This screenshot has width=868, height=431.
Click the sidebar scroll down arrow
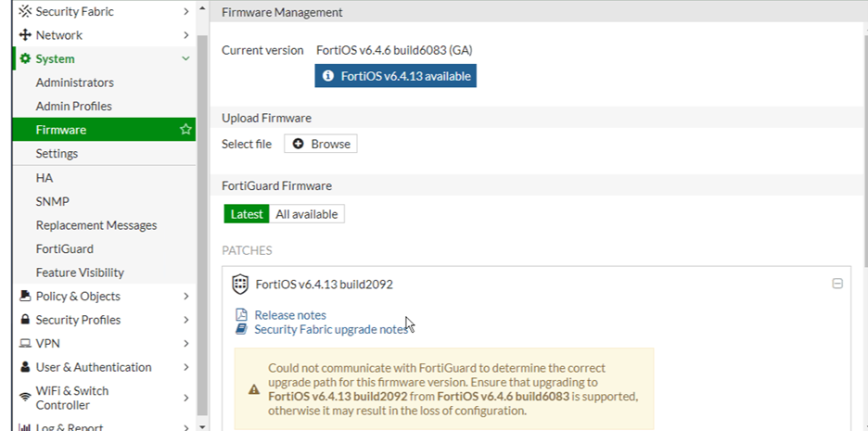[203, 426]
